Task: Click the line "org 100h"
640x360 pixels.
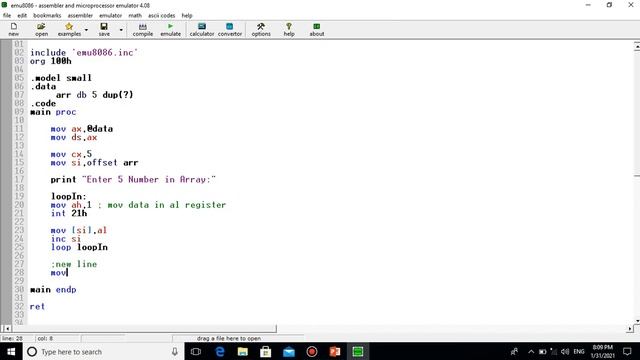Action: click(x=51, y=61)
